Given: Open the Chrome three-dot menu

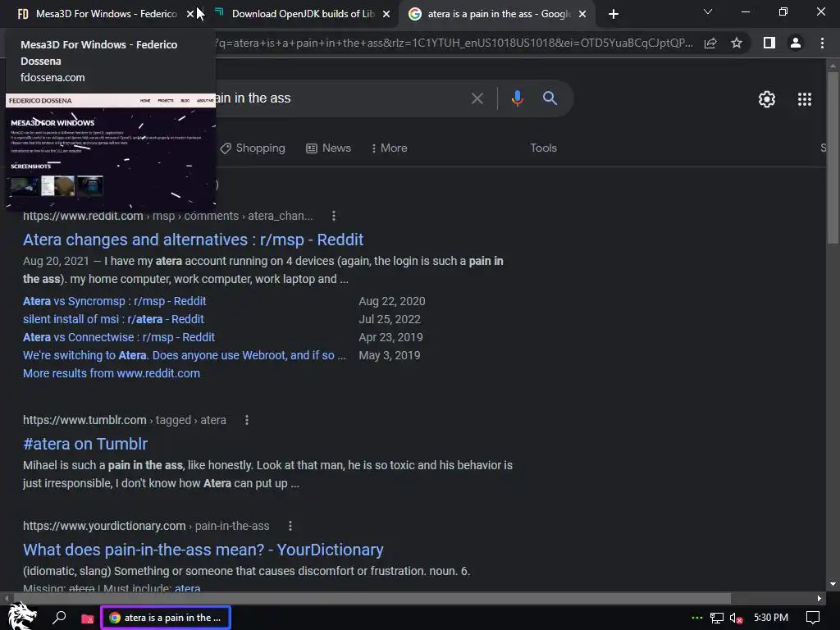Looking at the screenshot, I should pos(822,43).
